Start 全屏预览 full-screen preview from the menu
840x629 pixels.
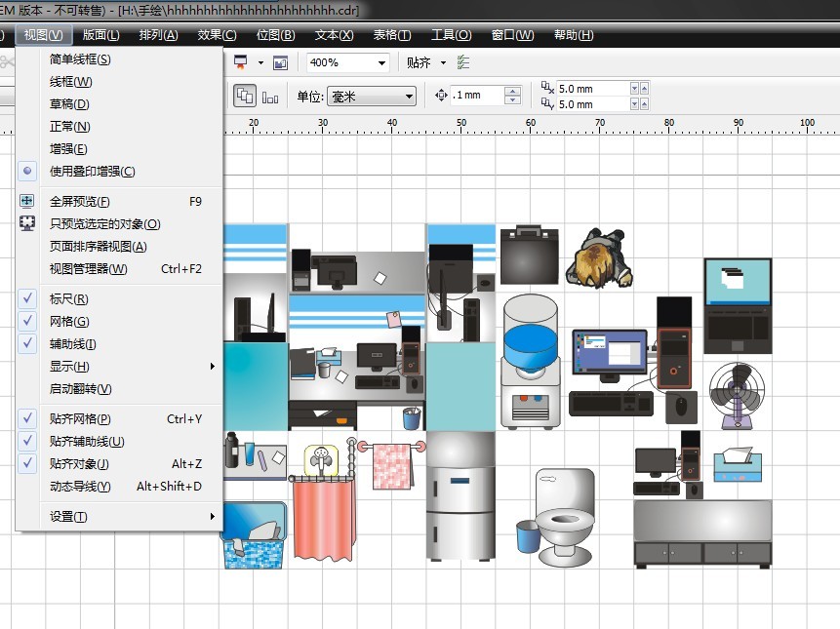click(x=119, y=201)
